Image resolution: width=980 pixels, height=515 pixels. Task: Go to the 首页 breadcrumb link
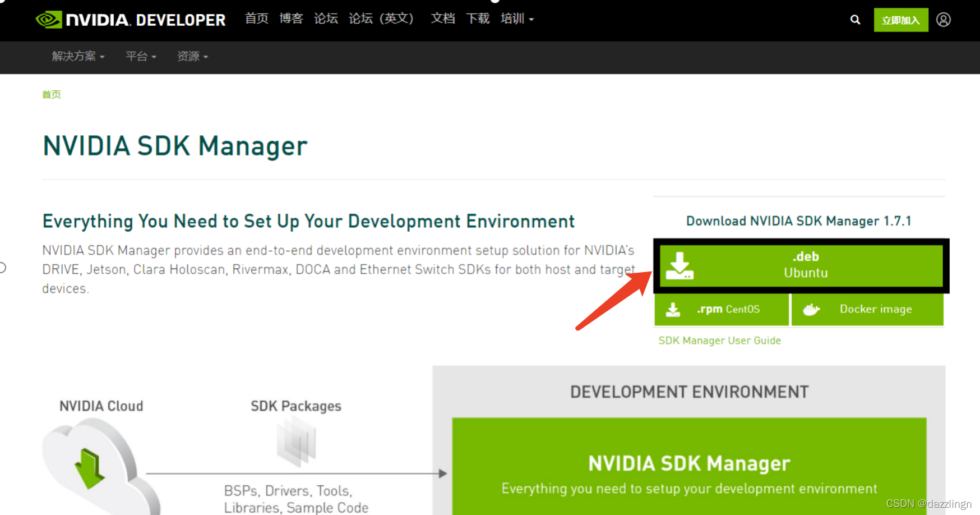pos(52,94)
